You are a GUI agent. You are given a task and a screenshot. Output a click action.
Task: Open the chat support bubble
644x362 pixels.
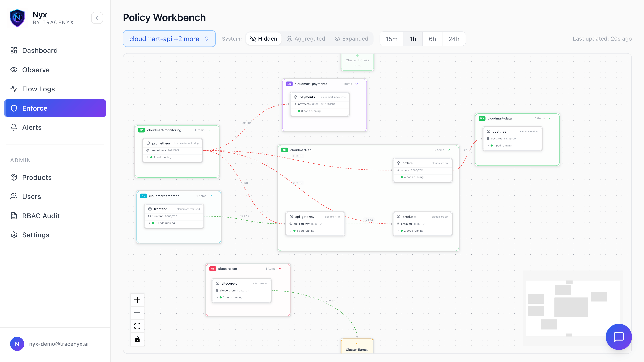(619, 337)
